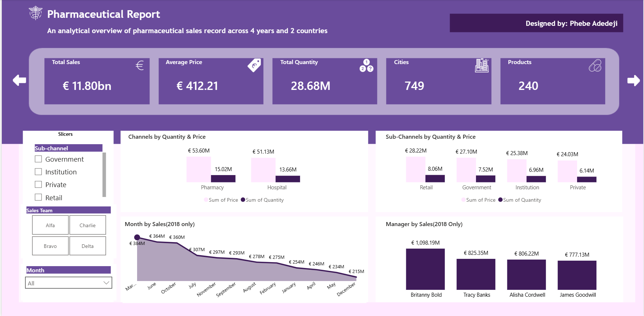Click the Sub-channel slicer header

68,148
